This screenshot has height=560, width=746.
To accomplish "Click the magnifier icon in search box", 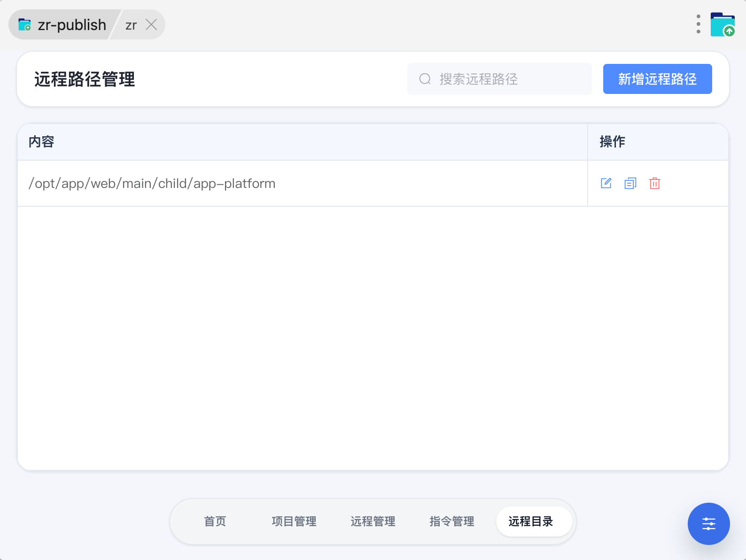I will click(425, 79).
